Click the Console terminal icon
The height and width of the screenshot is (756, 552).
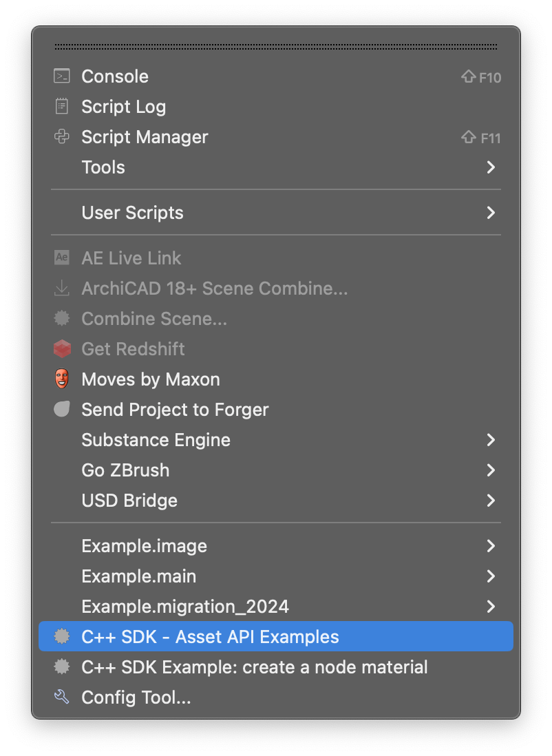pyautogui.click(x=62, y=76)
